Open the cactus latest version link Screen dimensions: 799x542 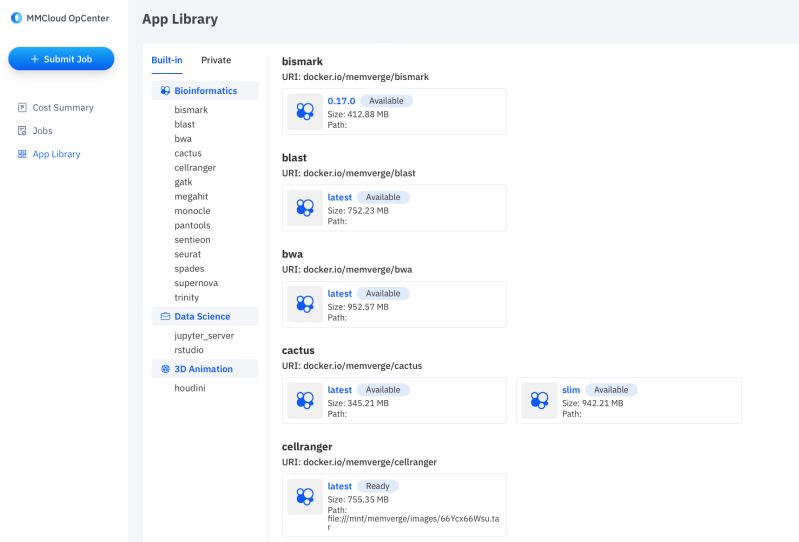click(339, 390)
